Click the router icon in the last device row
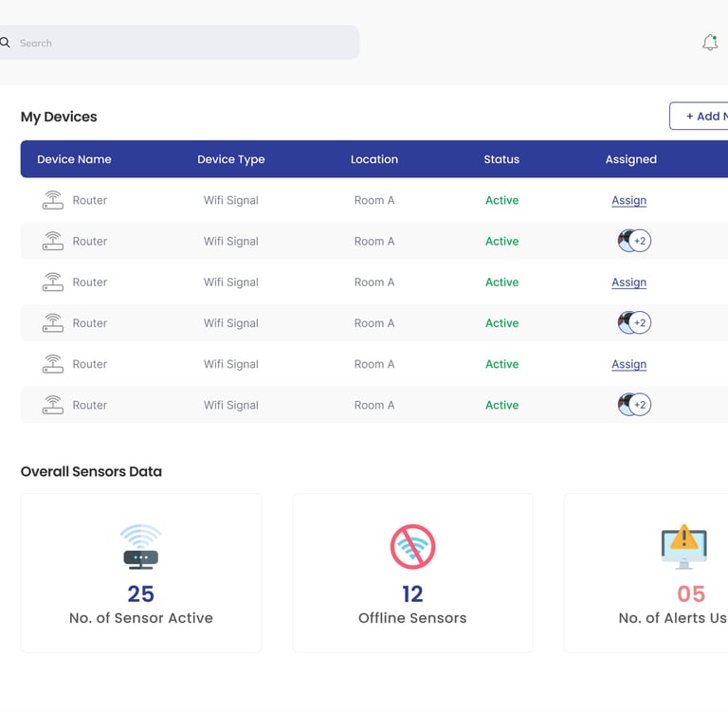This screenshot has width=728, height=711. (x=53, y=405)
